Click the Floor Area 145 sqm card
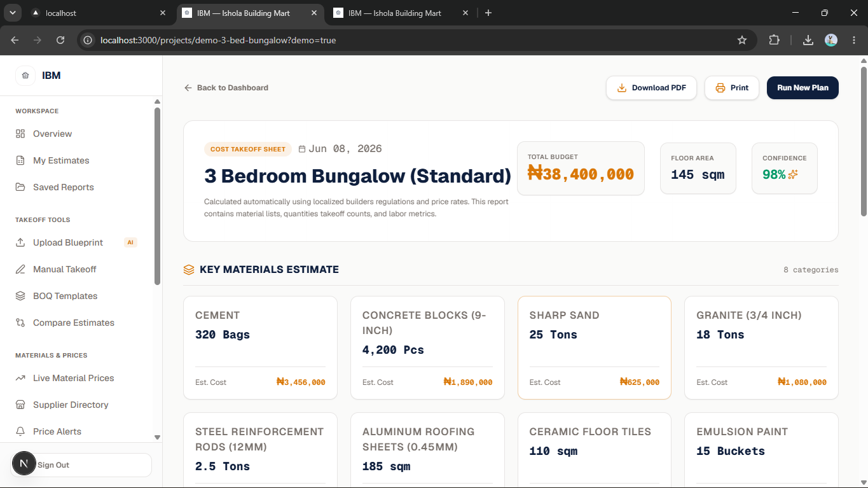The width and height of the screenshot is (868, 488). pyautogui.click(x=698, y=168)
